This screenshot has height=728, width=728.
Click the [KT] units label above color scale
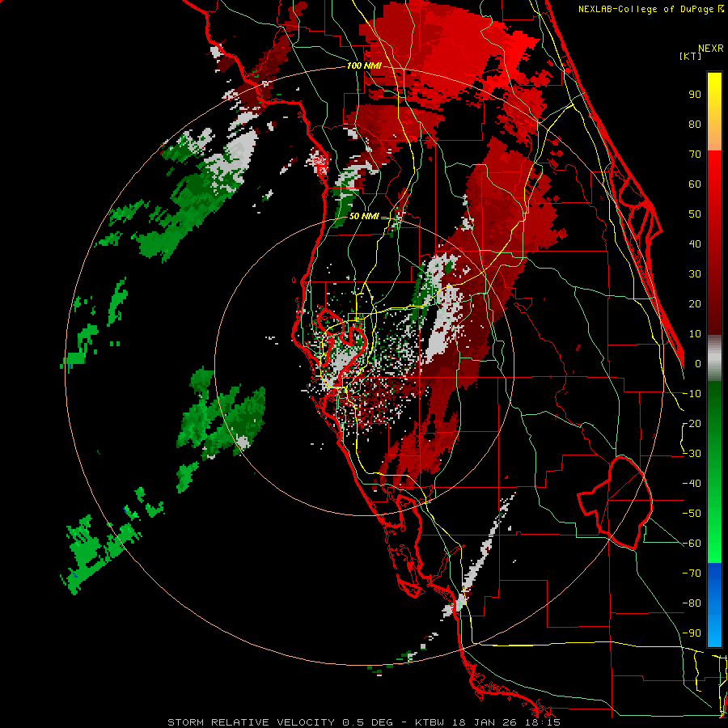click(x=690, y=56)
